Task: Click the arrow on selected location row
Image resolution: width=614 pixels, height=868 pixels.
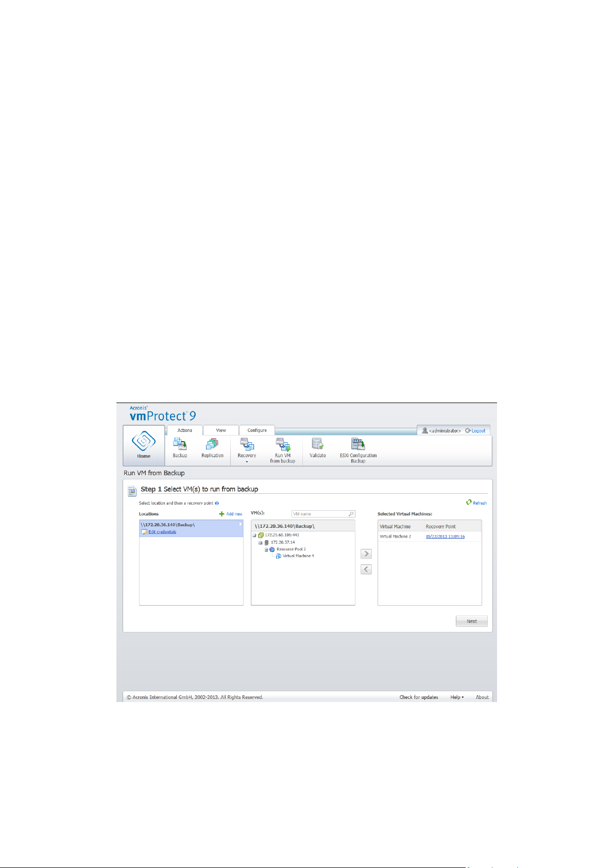Action: [240, 524]
